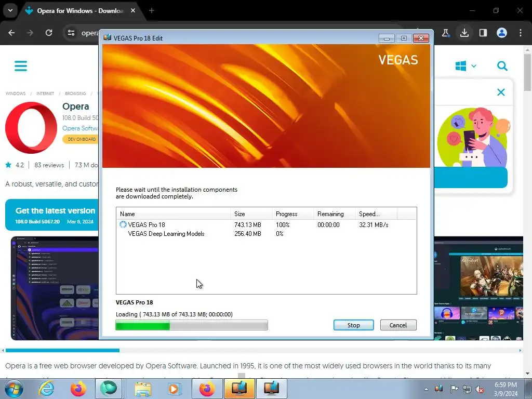
Task: Open Windows Explorer from taskbar
Action: tap(143, 389)
